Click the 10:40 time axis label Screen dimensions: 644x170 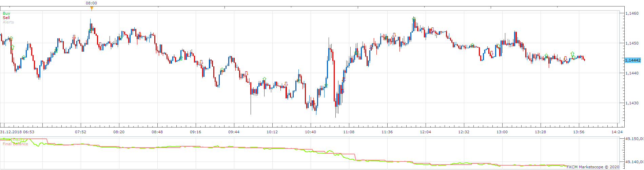coord(311,132)
